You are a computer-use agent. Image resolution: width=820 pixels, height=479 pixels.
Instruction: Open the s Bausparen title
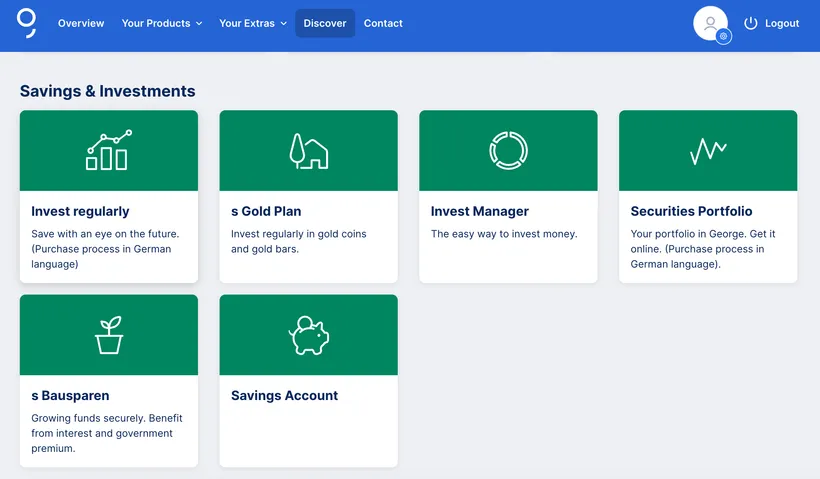click(x=70, y=396)
